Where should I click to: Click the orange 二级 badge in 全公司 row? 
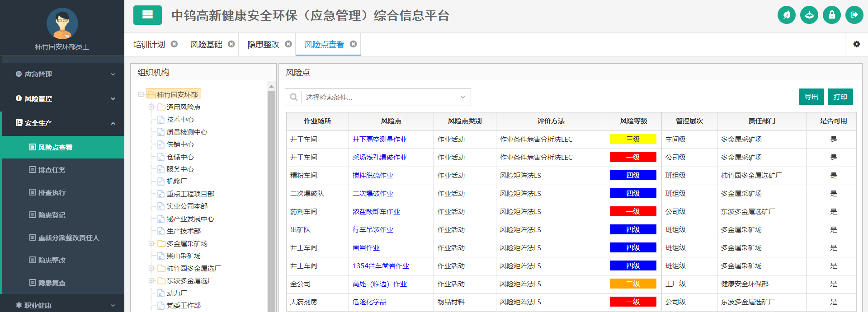[x=633, y=284]
